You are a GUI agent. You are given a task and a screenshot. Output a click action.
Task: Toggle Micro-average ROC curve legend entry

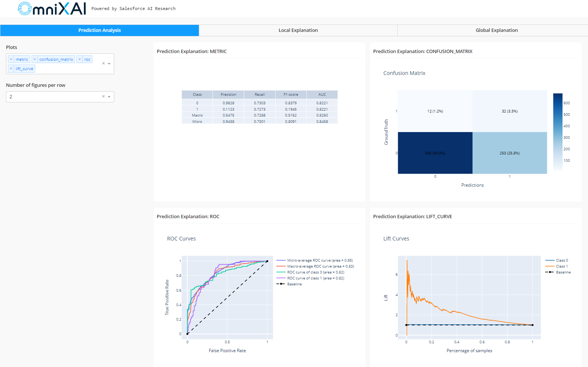pyautogui.click(x=315, y=260)
